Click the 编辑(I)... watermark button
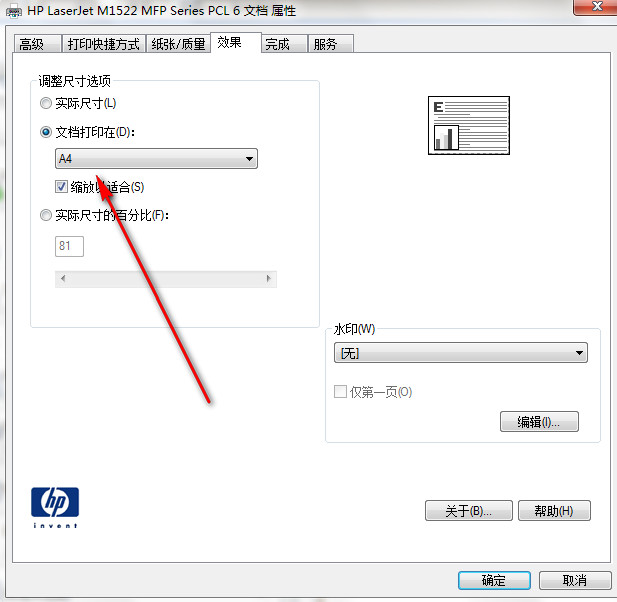 [539, 422]
